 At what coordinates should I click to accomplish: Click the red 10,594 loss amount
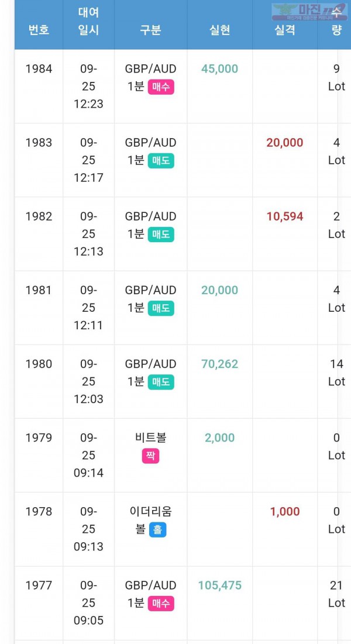284,216
